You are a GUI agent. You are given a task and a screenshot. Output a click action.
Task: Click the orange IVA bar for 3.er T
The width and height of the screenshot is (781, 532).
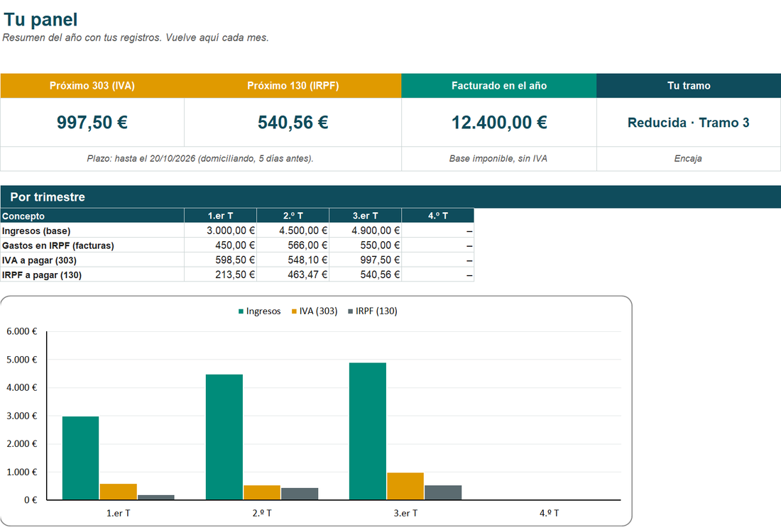405,486
